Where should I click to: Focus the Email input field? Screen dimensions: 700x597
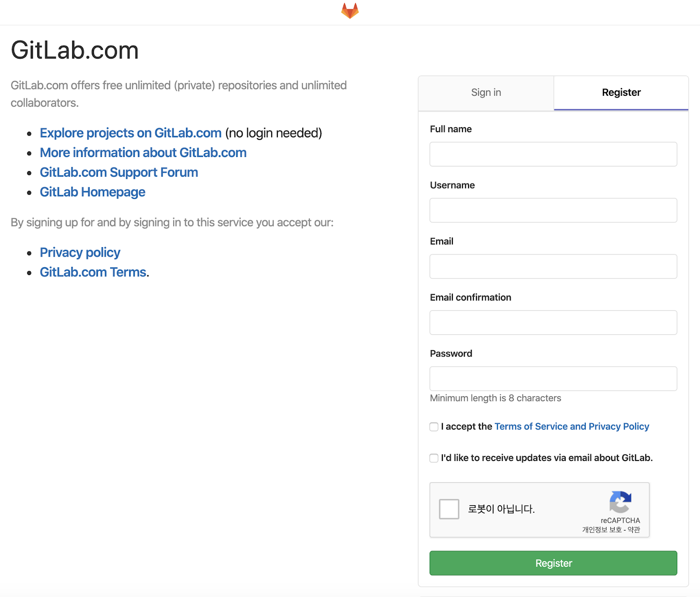pos(553,266)
